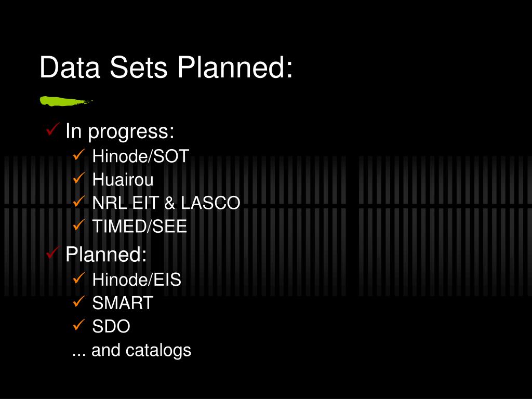Image resolution: width=532 pixels, height=399 pixels.
Task: Click the orange checkmark next to SMART
Action: tap(79, 302)
